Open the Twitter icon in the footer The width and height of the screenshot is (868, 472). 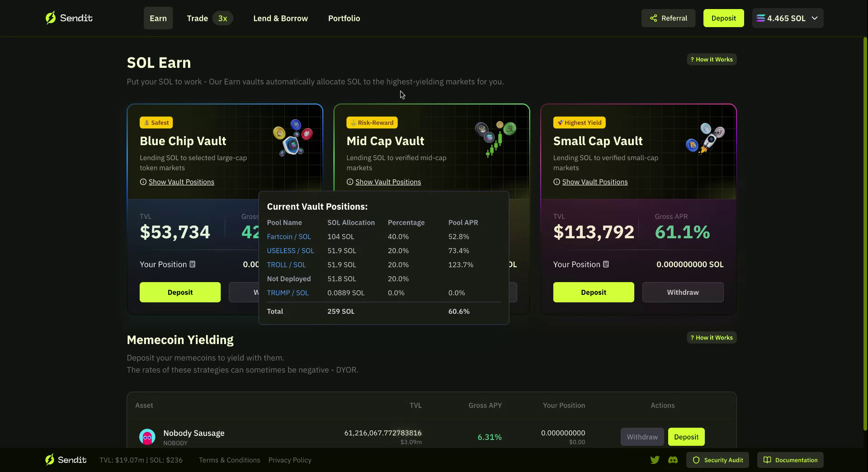tap(655, 460)
